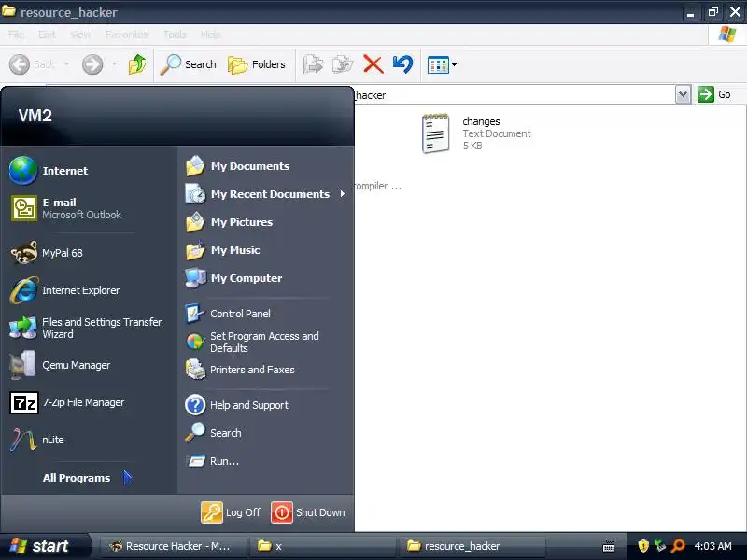Viewport: 747px width, 560px height.
Task: Click the Search toolbar button
Action: click(188, 64)
